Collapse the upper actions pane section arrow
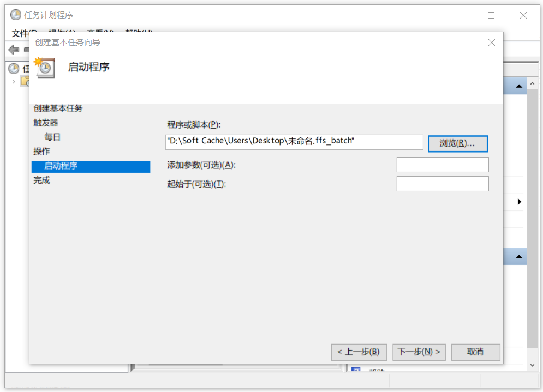Screen dimensions: 543x392 pos(519,86)
